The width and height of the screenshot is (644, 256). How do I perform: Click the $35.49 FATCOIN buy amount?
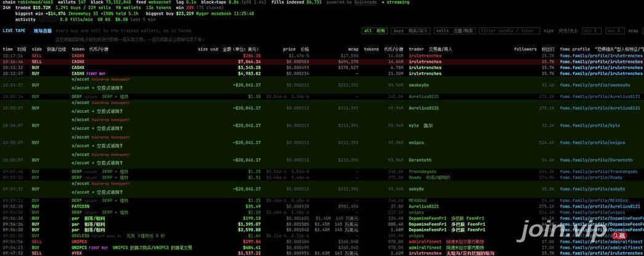pos(253,207)
